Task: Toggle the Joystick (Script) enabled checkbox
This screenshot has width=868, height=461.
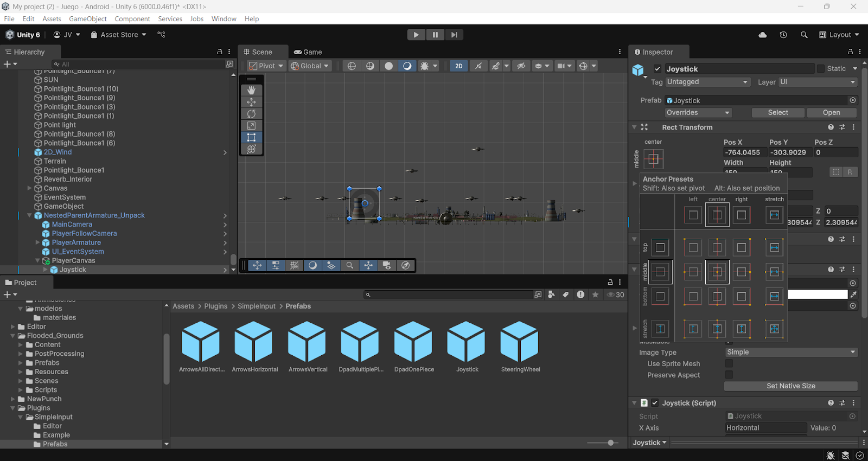Action: pos(655,403)
